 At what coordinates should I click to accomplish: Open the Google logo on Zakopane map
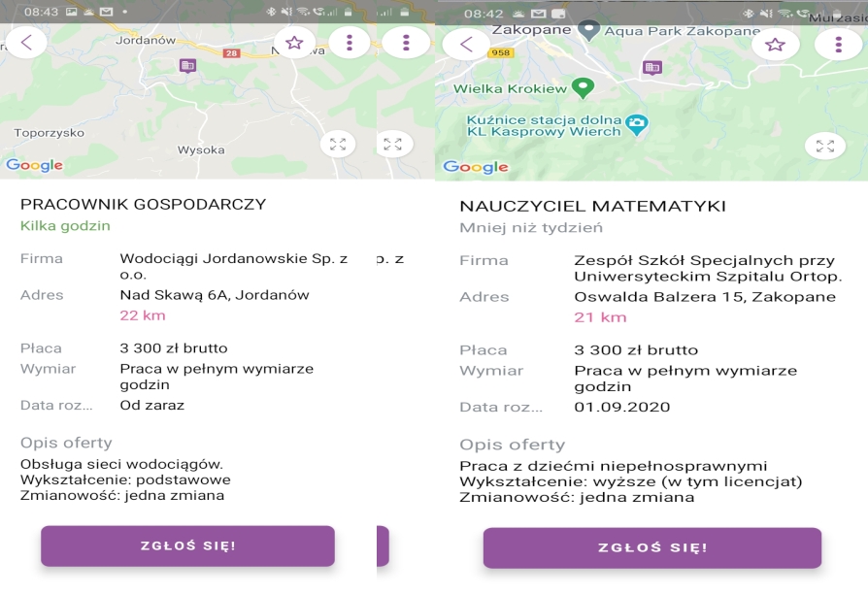click(x=476, y=167)
